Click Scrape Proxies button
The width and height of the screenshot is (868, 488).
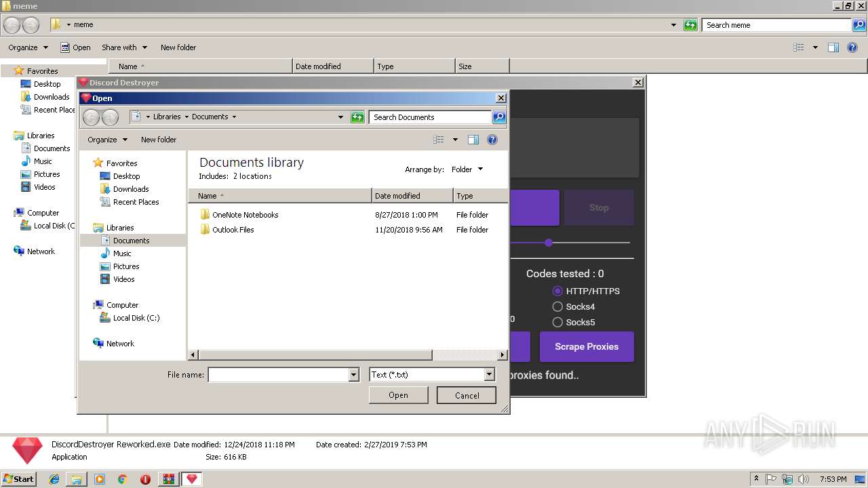click(x=587, y=346)
